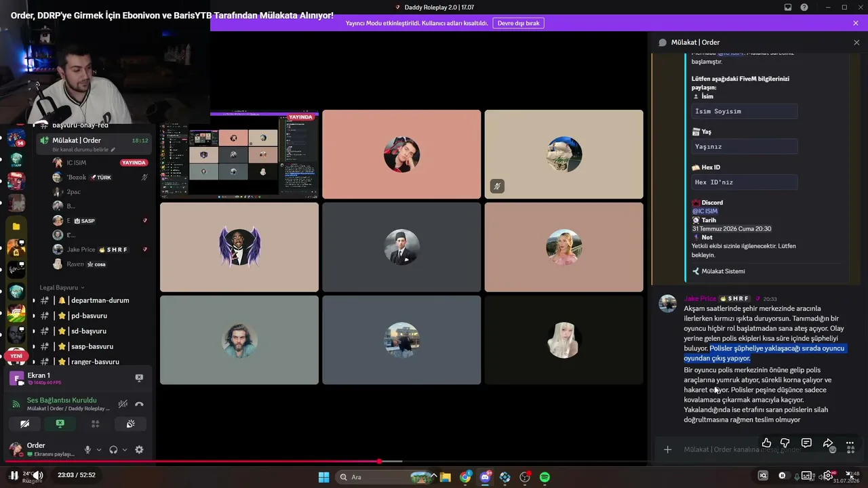
Task: Open the shared screen stream tile
Action: point(239,155)
